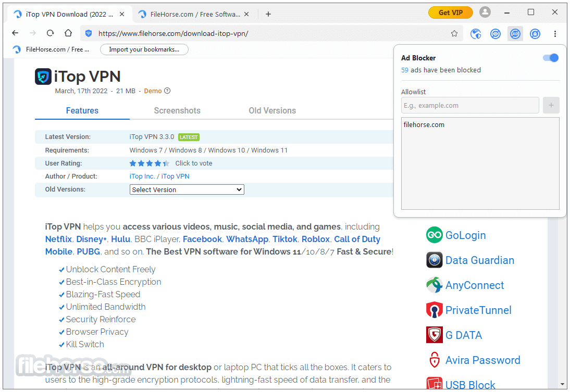Select filehorse.com in the allowlist
570x392 pixels.
[x=424, y=124]
